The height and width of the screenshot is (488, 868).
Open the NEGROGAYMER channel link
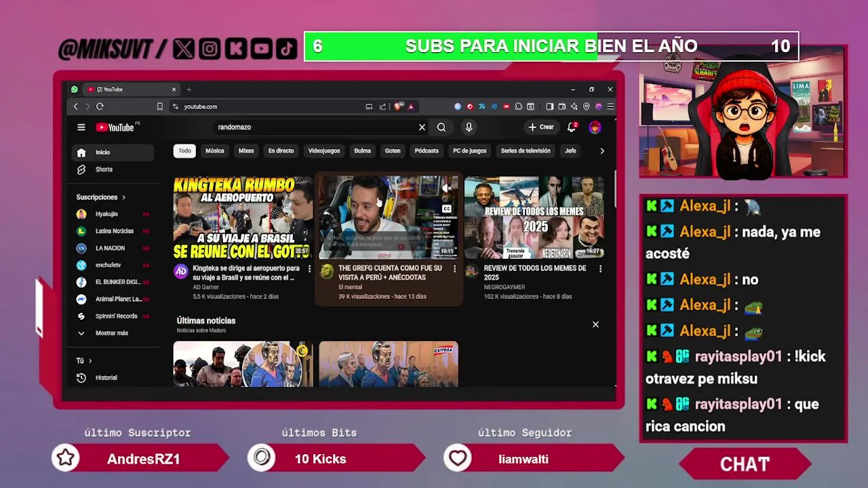505,287
